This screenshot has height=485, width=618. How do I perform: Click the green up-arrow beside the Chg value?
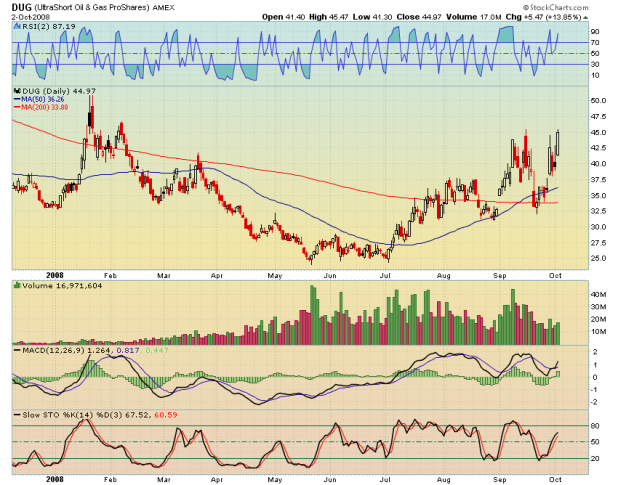(586, 17)
